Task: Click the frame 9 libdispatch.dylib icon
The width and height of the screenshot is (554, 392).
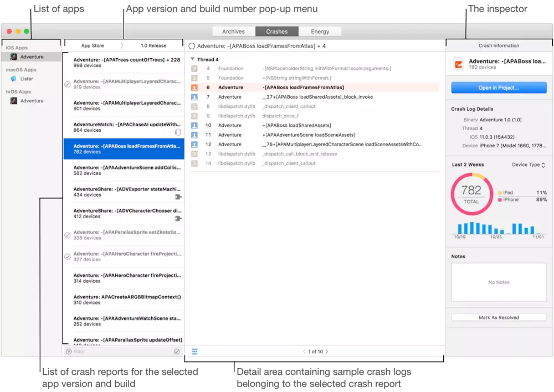Action: [x=194, y=116]
